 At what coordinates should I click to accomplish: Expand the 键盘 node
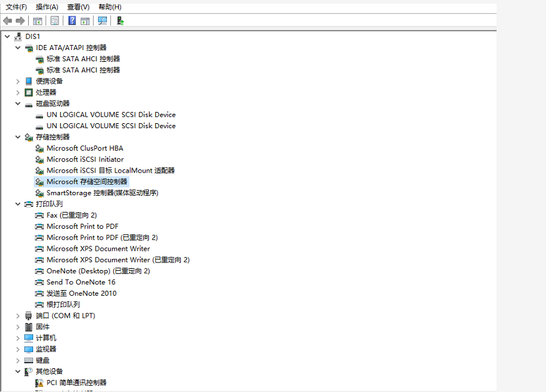[x=18, y=361]
